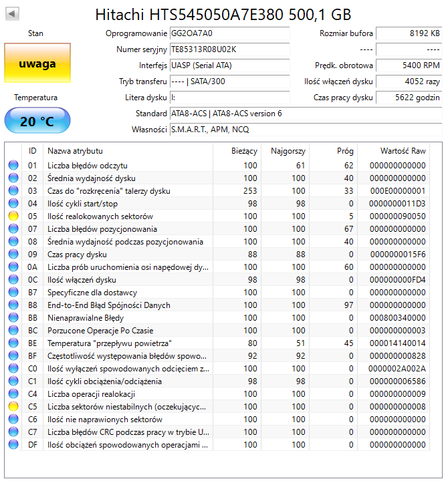Click the Interfejs field UASP (Serial ATA)
The image size is (448, 483).
tap(230, 65)
